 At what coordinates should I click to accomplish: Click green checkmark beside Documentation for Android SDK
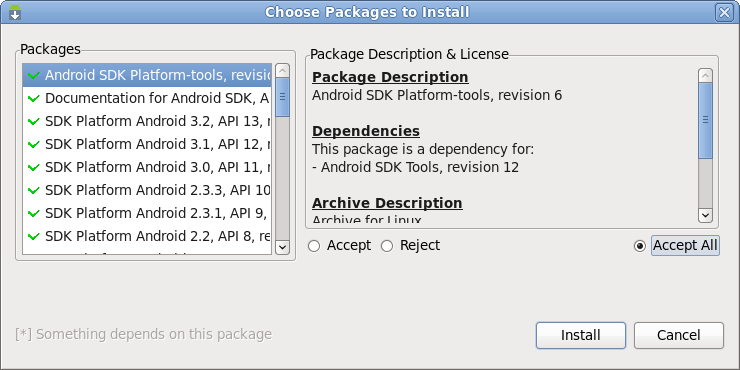coord(34,99)
